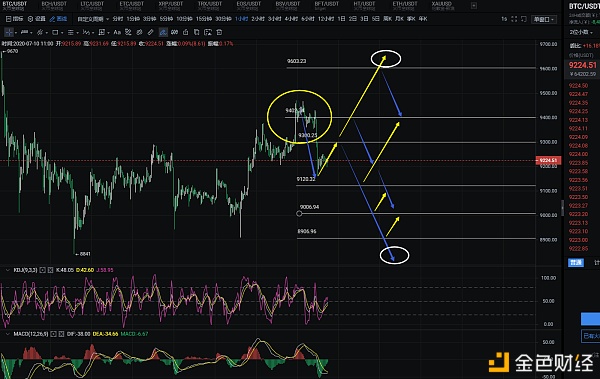The height and width of the screenshot is (379, 600).
Task: Select the rectangle shape tool
Action: click(55, 32)
